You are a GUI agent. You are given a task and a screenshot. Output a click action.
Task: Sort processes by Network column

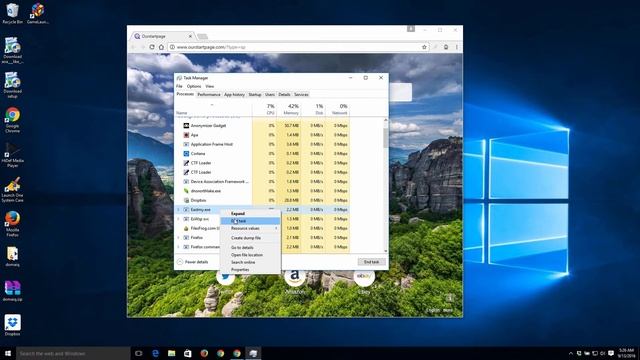[337, 109]
